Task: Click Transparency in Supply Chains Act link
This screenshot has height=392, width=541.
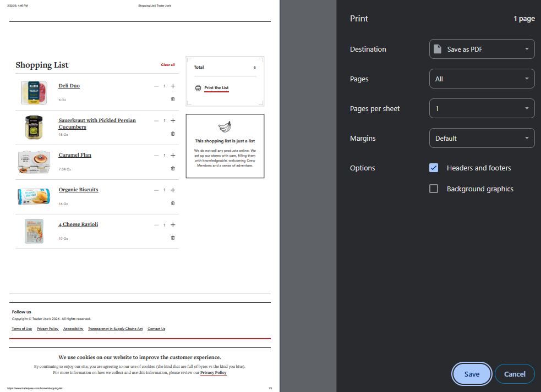Action: (x=115, y=329)
